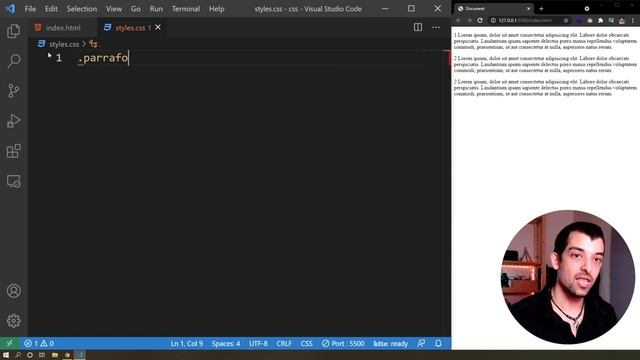The height and width of the screenshot is (360, 640).
Task: Open the Run and Debug view
Action: 13,121
